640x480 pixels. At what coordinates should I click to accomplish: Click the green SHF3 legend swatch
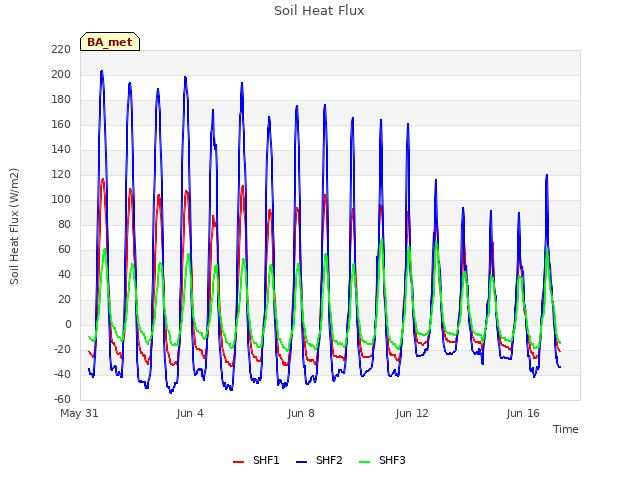click(x=364, y=462)
